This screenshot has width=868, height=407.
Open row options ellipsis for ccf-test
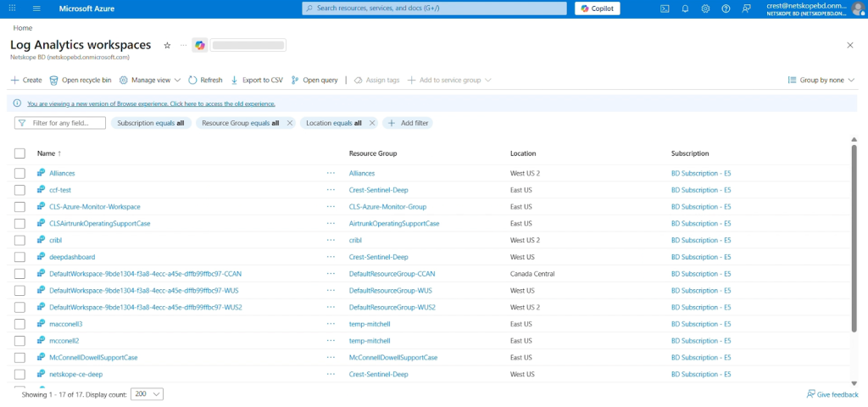(x=331, y=190)
